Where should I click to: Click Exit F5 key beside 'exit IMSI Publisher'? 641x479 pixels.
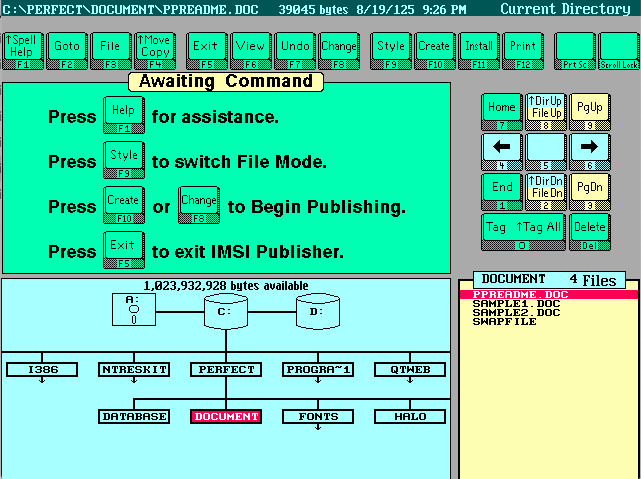coord(124,250)
